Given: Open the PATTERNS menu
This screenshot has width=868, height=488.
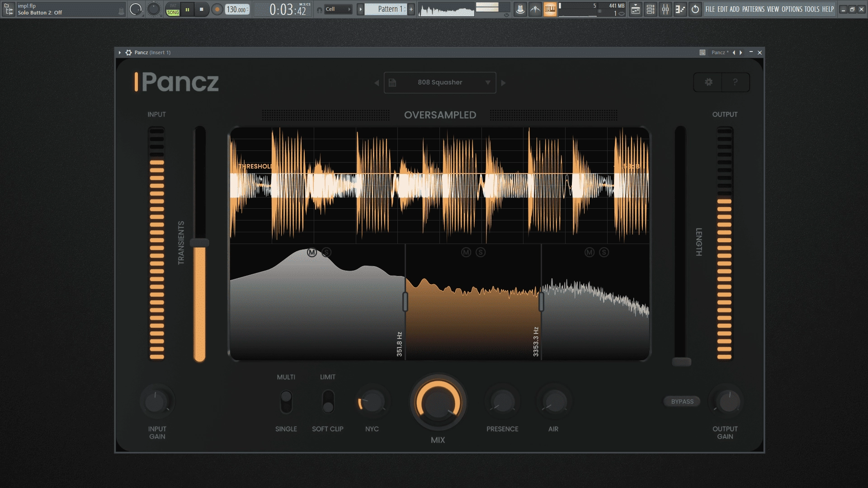Looking at the screenshot, I should [753, 9].
